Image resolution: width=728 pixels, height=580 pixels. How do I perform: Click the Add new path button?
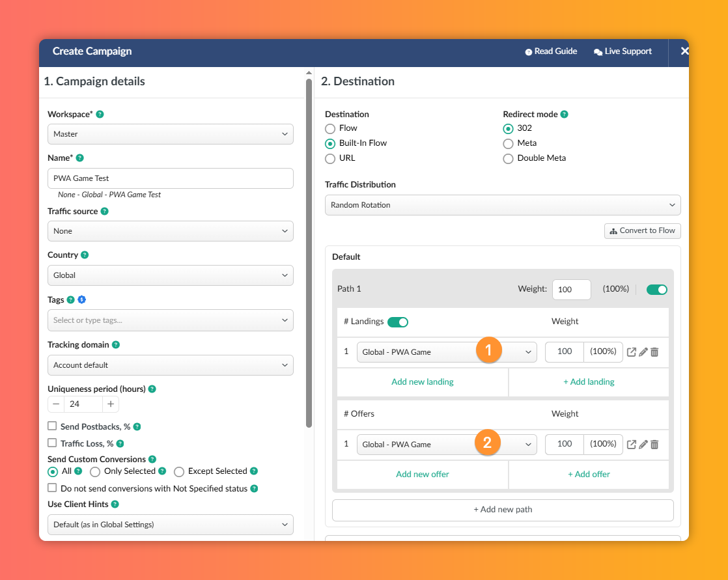coord(502,510)
